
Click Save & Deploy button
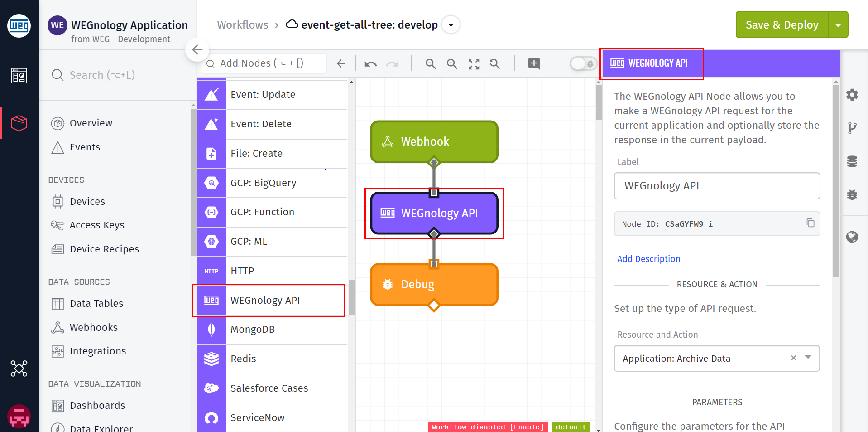[x=782, y=25]
